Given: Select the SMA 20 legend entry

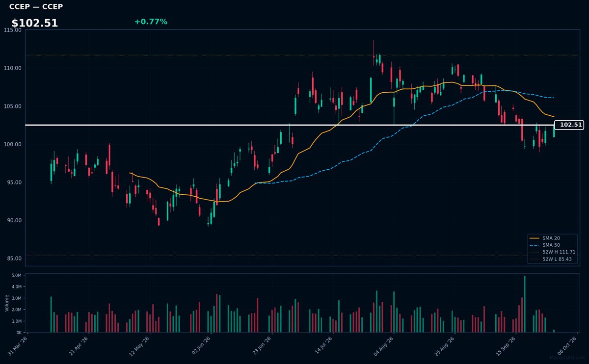Looking at the screenshot, I should click(x=545, y=238).
